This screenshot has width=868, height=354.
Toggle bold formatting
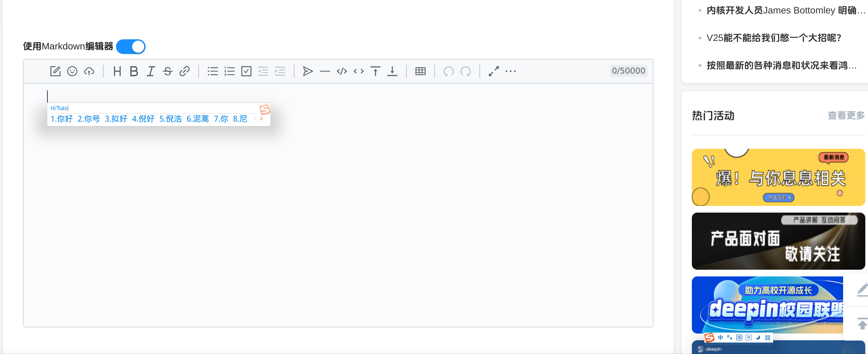(134, 71)
